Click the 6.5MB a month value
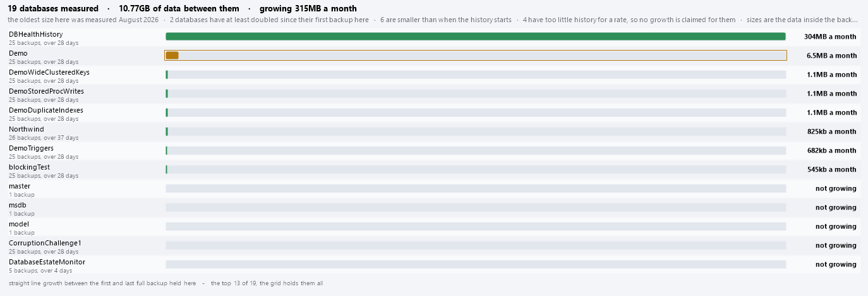This screenshot has height=296, width=868. 831,56
